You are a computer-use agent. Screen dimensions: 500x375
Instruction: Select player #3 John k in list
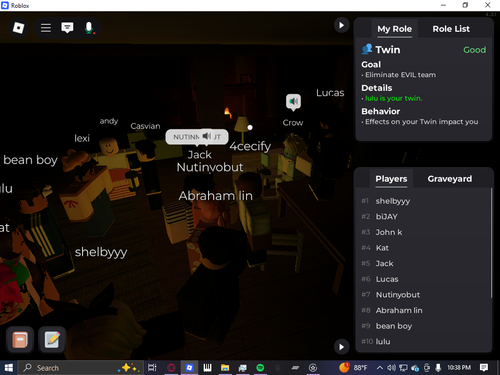(423, 232)
